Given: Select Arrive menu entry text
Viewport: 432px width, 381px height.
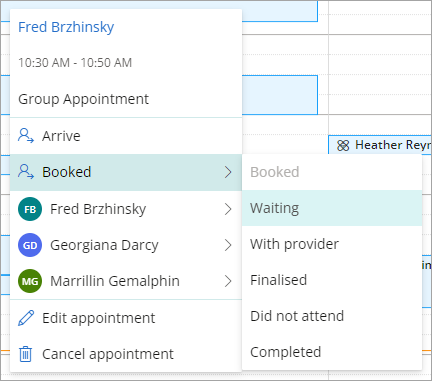Looking at the screenshot, I should pos(61,136).
